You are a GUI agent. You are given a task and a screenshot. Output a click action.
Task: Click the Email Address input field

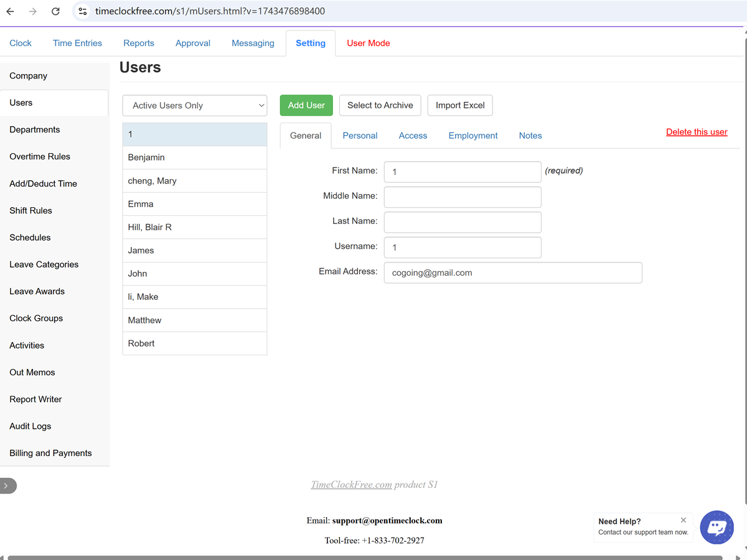513,273
